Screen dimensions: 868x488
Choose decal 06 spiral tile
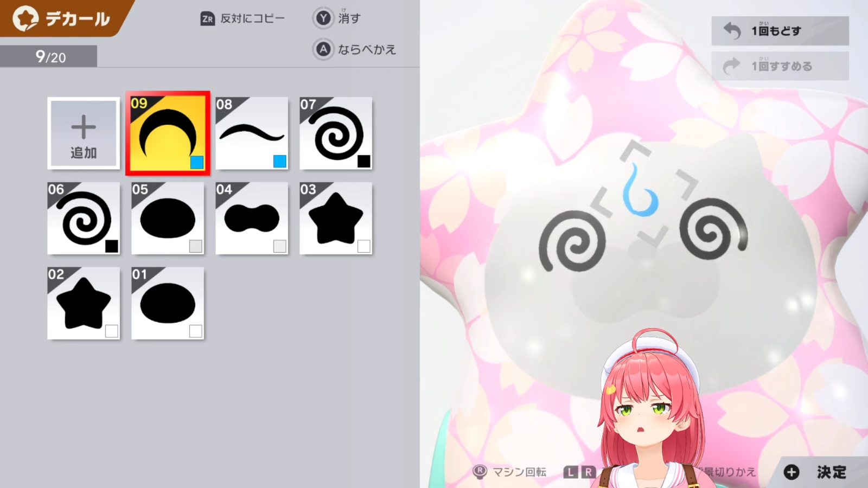click(x=84, y=218)
